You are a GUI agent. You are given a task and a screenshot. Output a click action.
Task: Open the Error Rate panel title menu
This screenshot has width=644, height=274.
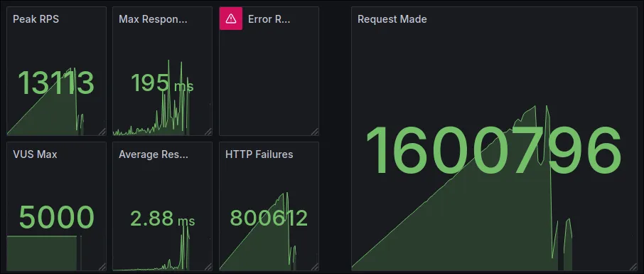(x=269, y=19)
